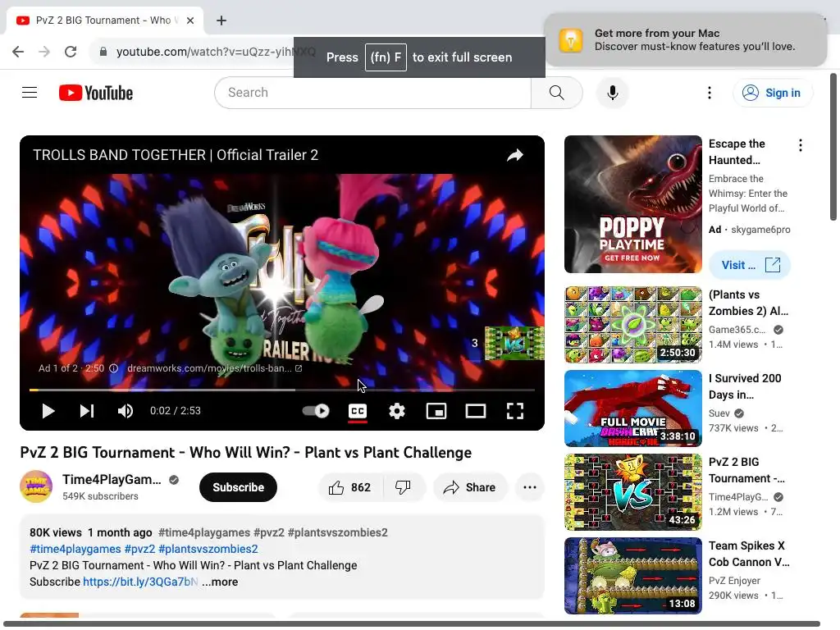Go back in browser
Screen dimensions: 840x630
click(18, 52)
